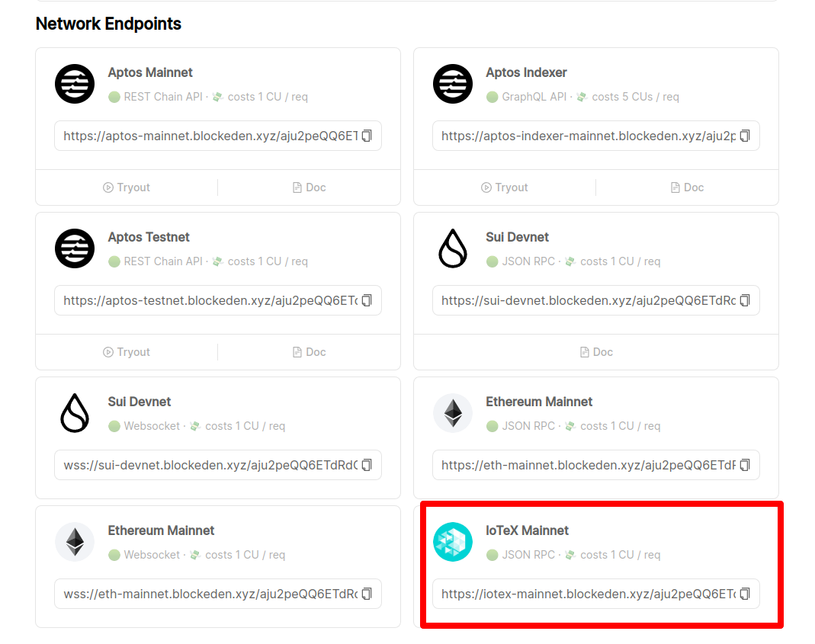Open Tryout for Aptos Testnet
Viewport: 815px width, 644px height.
(127, 352)
